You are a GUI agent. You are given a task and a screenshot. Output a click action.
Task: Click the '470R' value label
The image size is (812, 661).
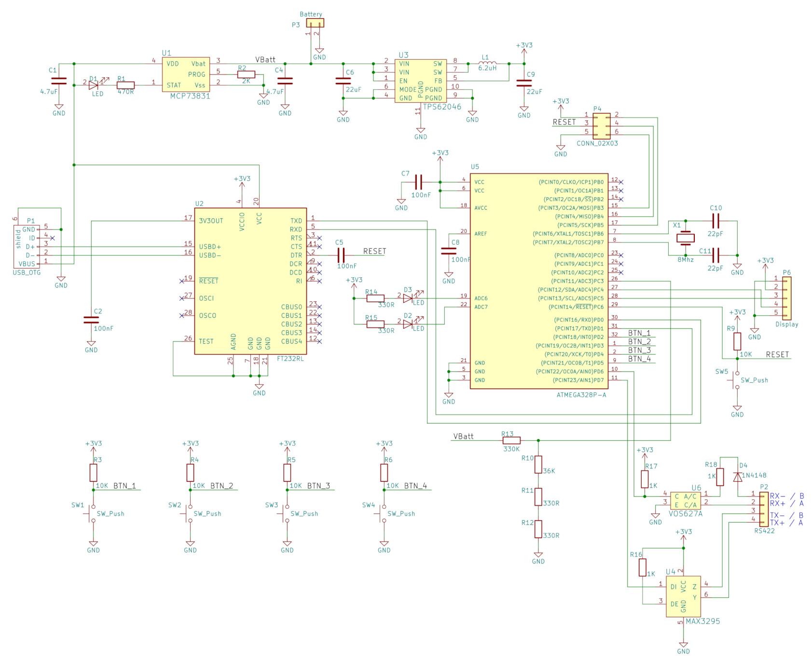pos(126,92)
